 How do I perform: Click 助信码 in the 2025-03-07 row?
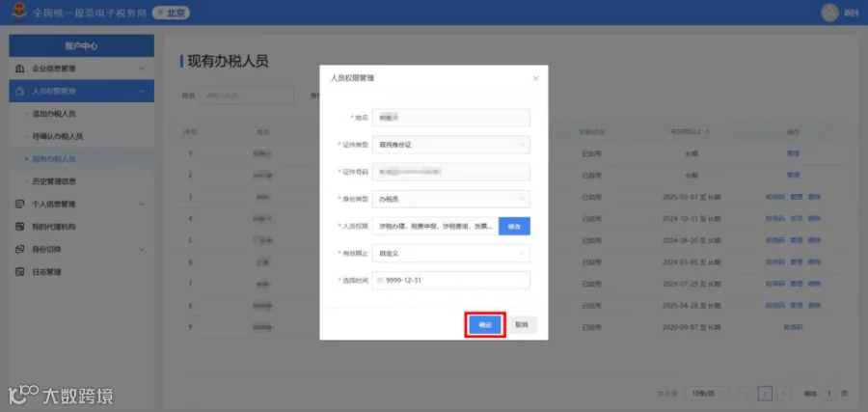(775, 197)
